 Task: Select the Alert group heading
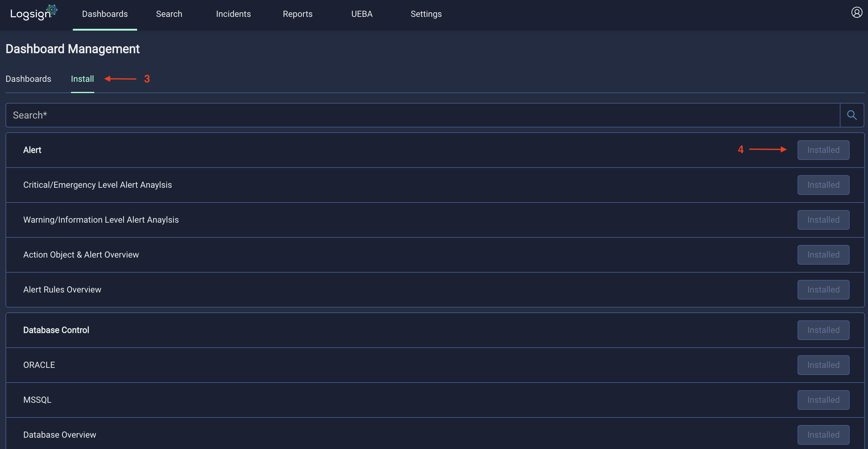tap(32, 150)
